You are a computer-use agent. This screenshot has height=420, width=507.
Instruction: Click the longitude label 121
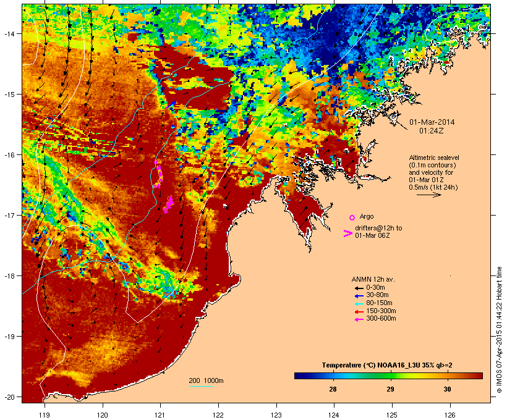(x=160, y=415)
